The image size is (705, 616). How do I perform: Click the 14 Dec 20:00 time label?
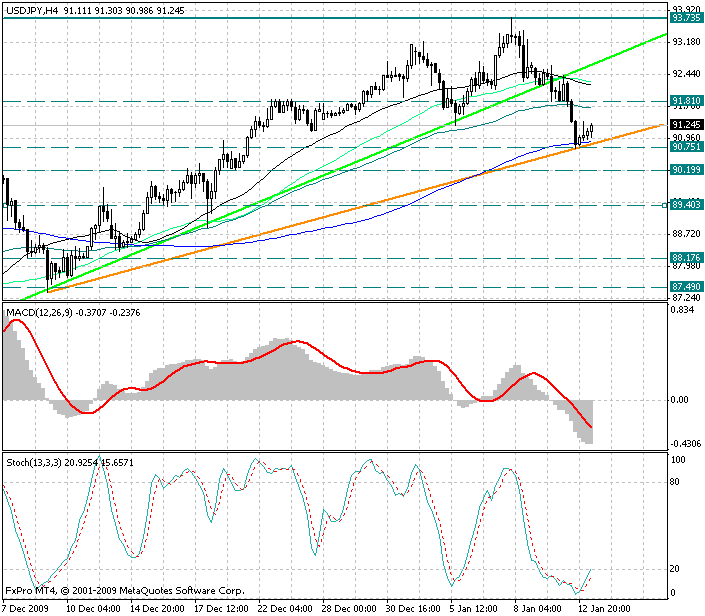coord(158,609)
